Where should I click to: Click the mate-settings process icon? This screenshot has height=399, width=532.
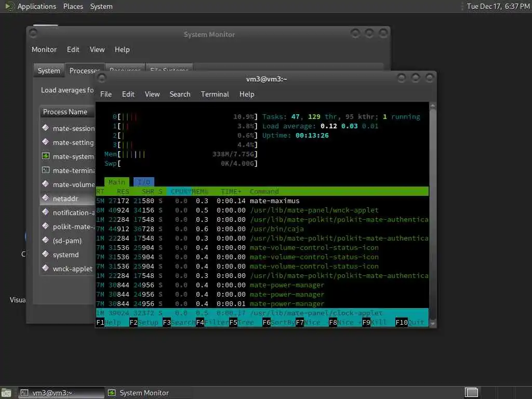(x=46, y=142)
